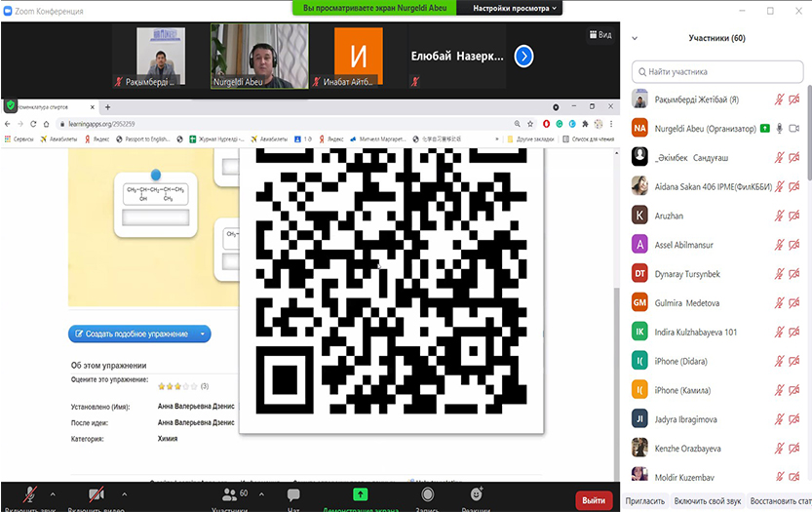Click Nurgeldi Abeu's microphone icon
The width and height of the screenshot is (812, 512).
coord(780,129)
